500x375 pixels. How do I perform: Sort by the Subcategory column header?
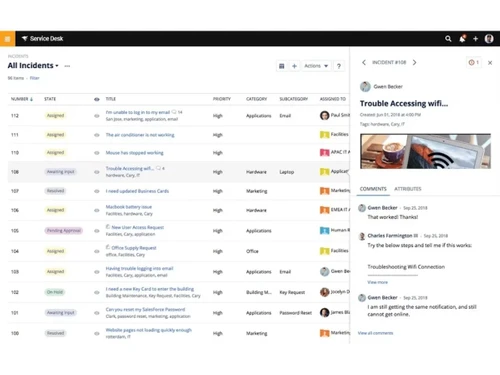pyautogui.click(x=293, y=99)
